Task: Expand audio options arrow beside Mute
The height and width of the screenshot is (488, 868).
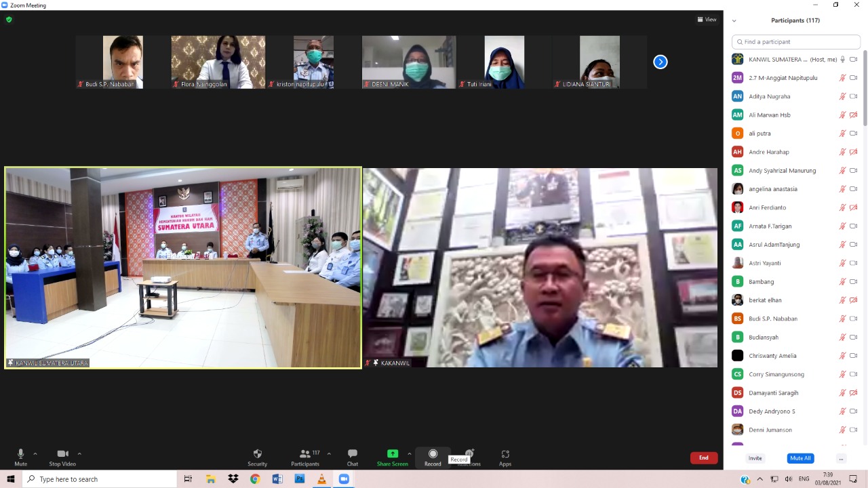Action: (x=35, y=454)
